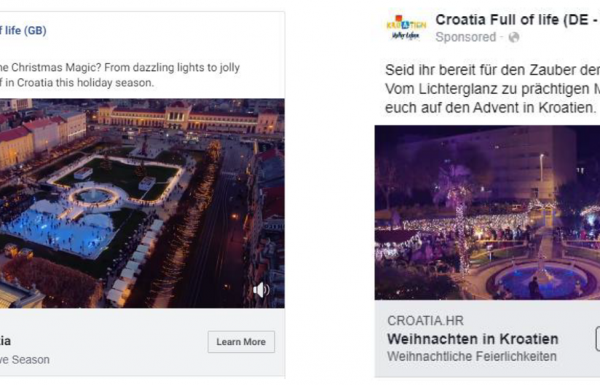Click the 'Seid ihr bereit' post text line
The image size is (600, 385).
coord(492,70)
